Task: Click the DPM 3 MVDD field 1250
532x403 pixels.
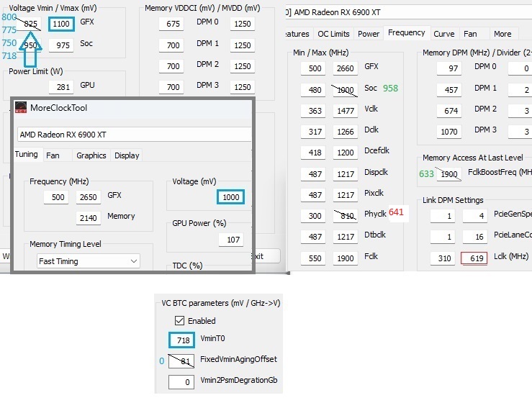Action: 243,87
